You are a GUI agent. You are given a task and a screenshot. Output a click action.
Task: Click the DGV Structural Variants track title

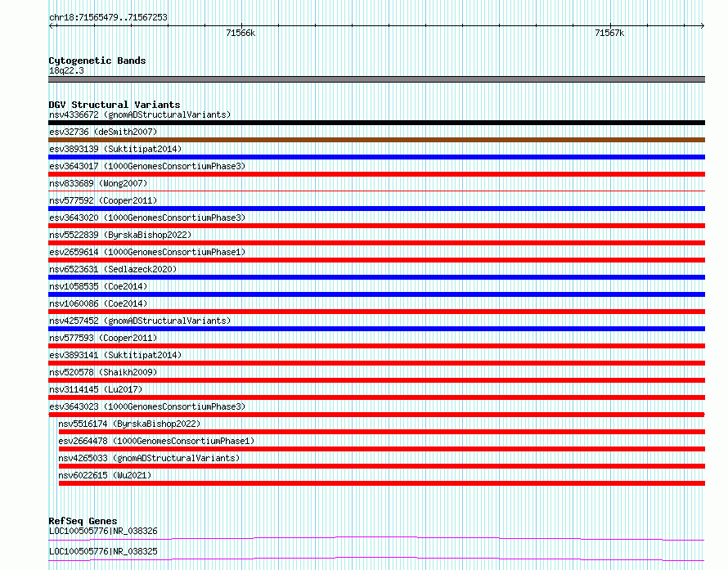pos(115,105)
